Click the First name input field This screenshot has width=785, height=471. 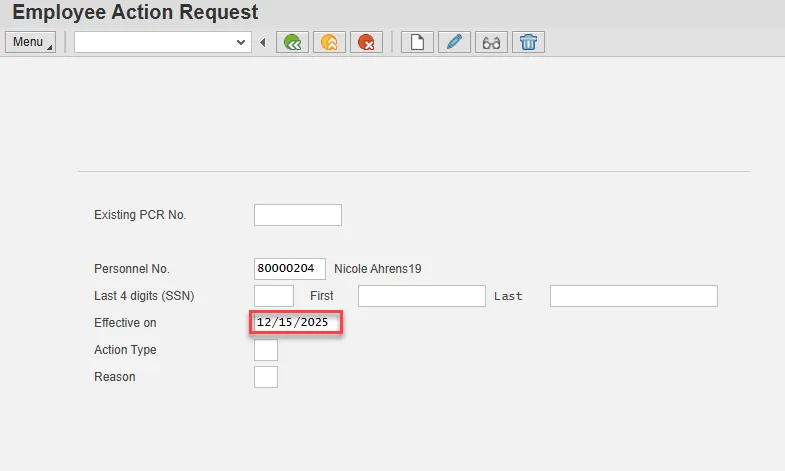[x=422, y=296]
